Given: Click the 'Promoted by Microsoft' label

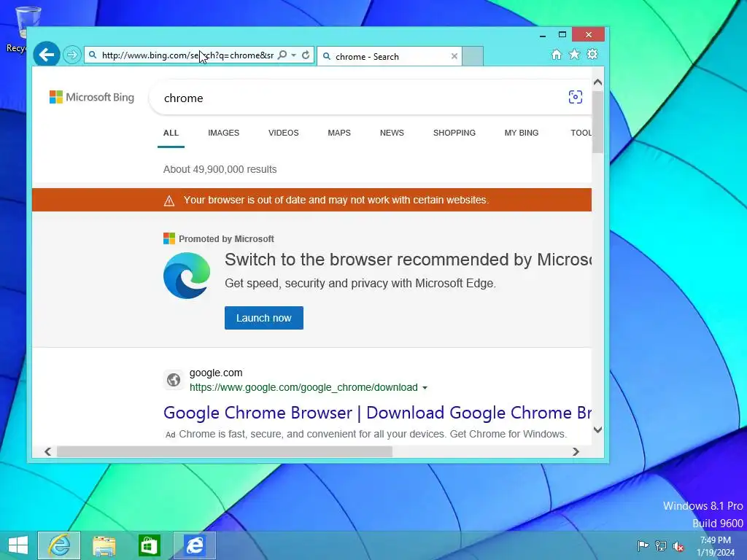Looking at the screenshot, I should pos(226,239).
